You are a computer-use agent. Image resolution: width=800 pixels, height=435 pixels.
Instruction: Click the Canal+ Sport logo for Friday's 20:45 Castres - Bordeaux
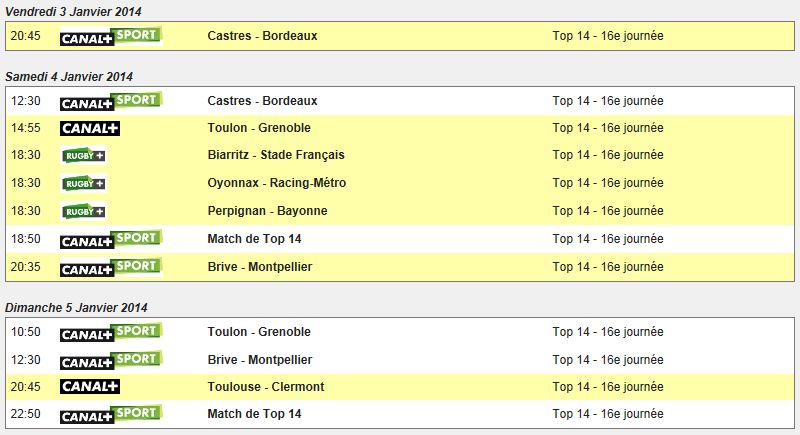pyautogui.click(x=111, y=36)
